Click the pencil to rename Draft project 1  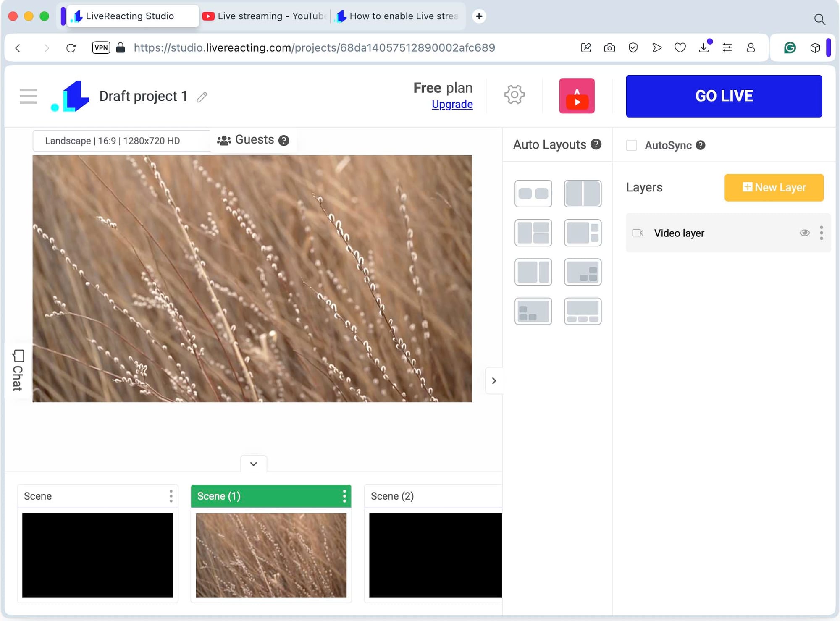pyautogui.click(x=202, y=97)
